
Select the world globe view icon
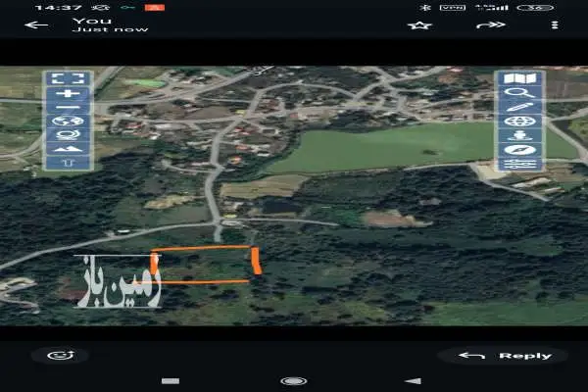coord(68,122)
